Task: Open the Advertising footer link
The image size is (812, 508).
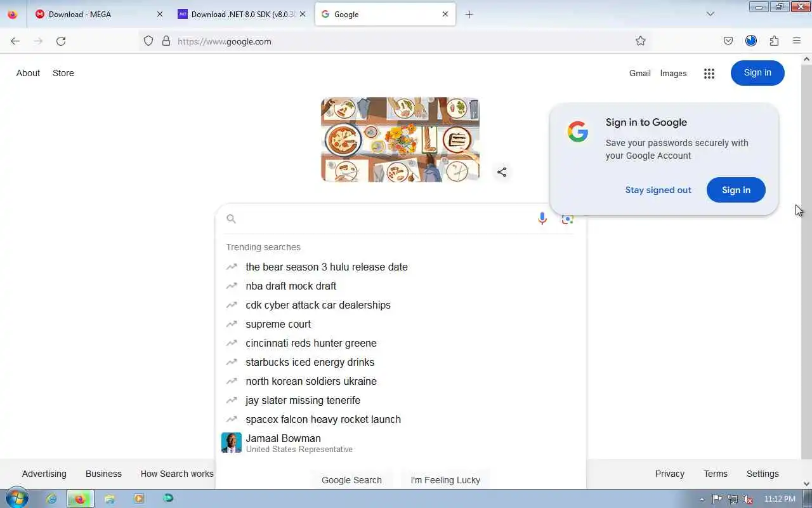Action: click(x=44, y=474)
